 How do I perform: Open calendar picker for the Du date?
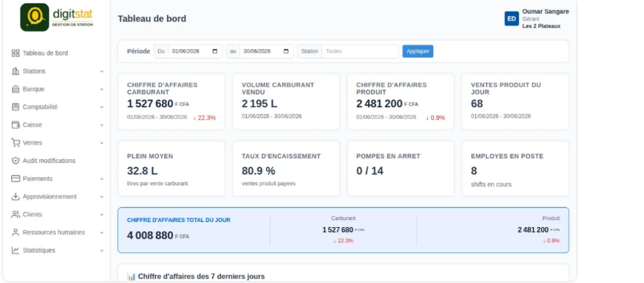point(215,52)
